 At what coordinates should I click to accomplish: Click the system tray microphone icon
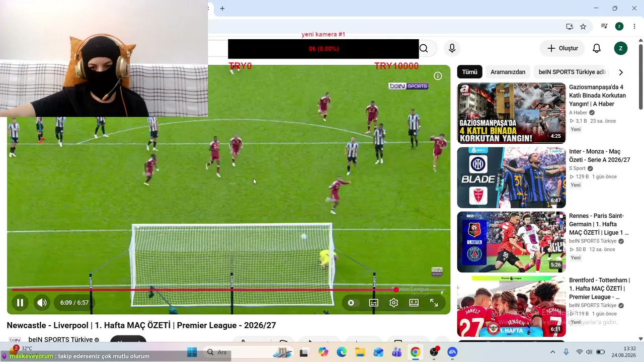point(566,352)
